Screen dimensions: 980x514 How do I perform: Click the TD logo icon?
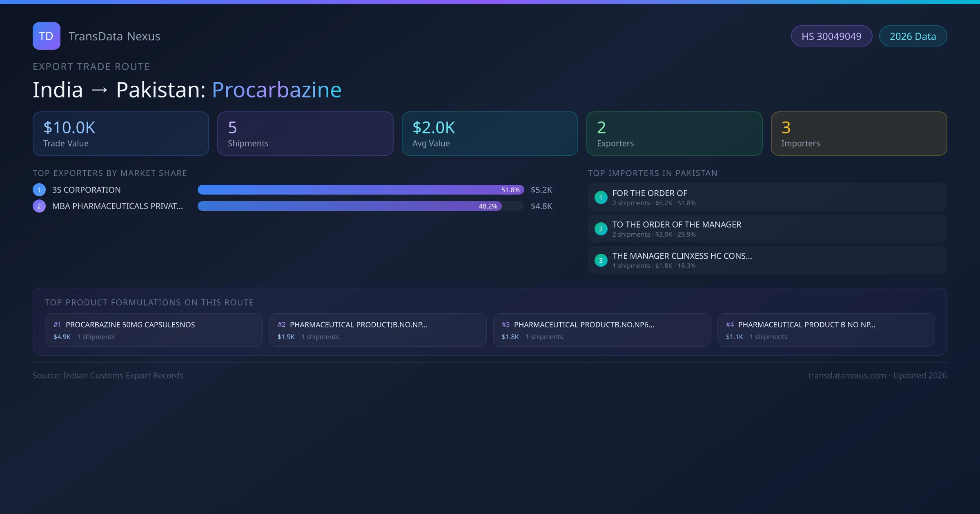point(46,36)
